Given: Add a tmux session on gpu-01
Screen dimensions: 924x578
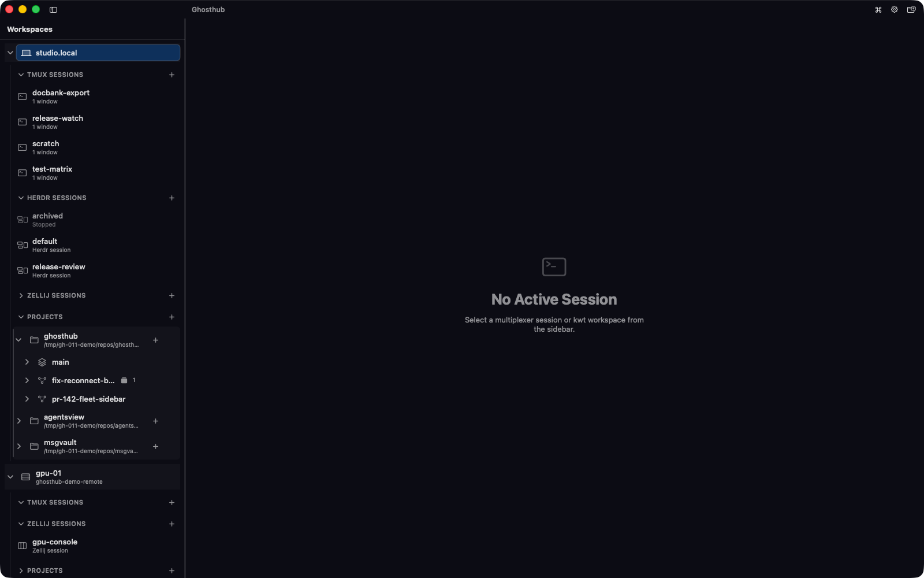Looking at the screenshot, I should (x=172, y=502).
